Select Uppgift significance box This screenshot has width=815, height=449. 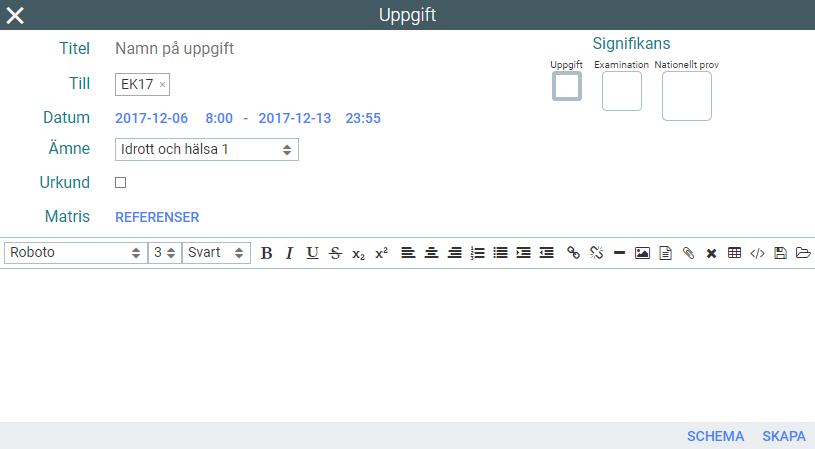(567, 87)
